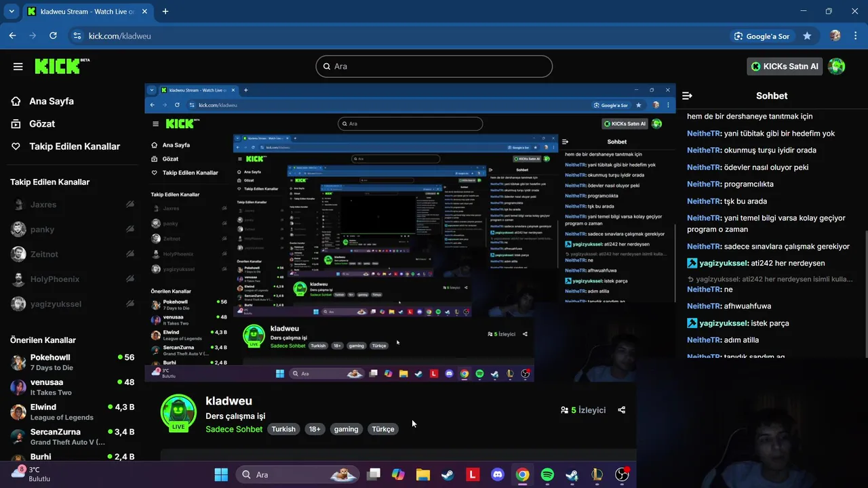Go back in Chrome
The width and height of the screenshot is (868, 488).
(x=12, y=35)
